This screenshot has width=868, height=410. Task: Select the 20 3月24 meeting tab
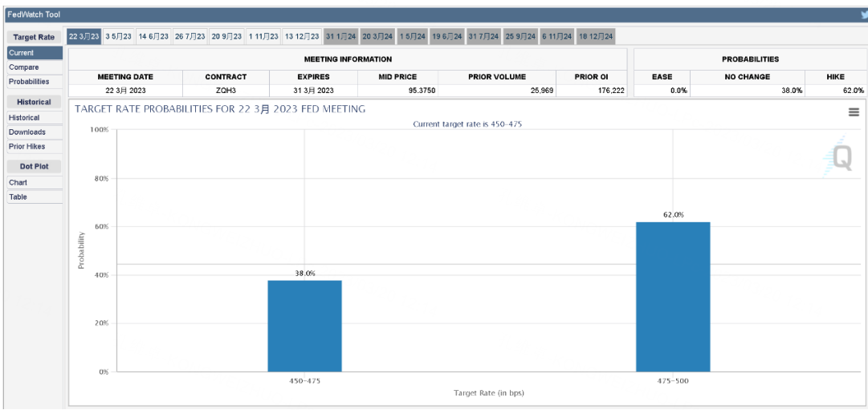(377, 37)
